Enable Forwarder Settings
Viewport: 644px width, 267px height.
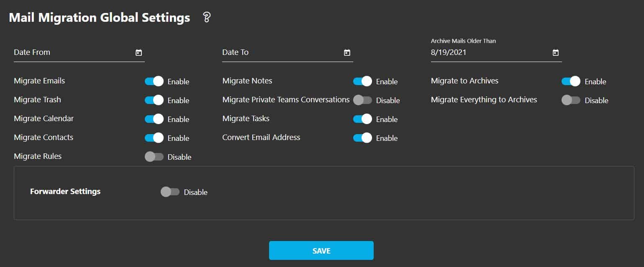pyautogui.click(x=170, y=192)
